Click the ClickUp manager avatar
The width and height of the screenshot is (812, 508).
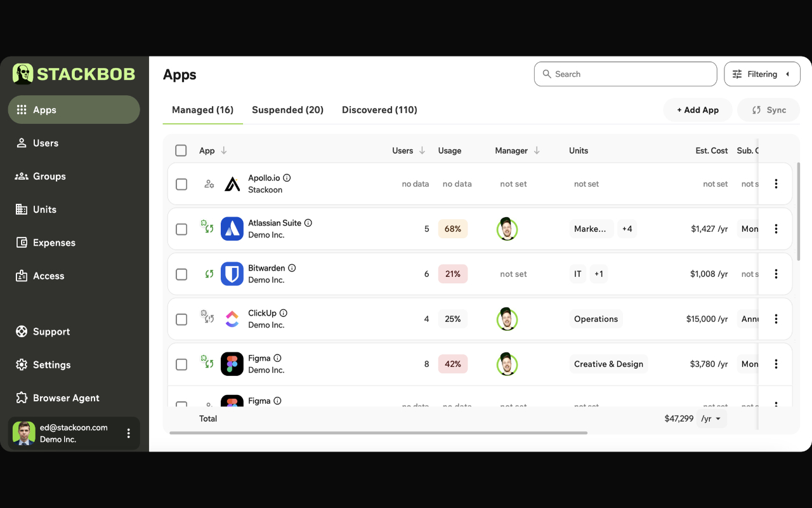pyautogui.click(x=507, y=319)
